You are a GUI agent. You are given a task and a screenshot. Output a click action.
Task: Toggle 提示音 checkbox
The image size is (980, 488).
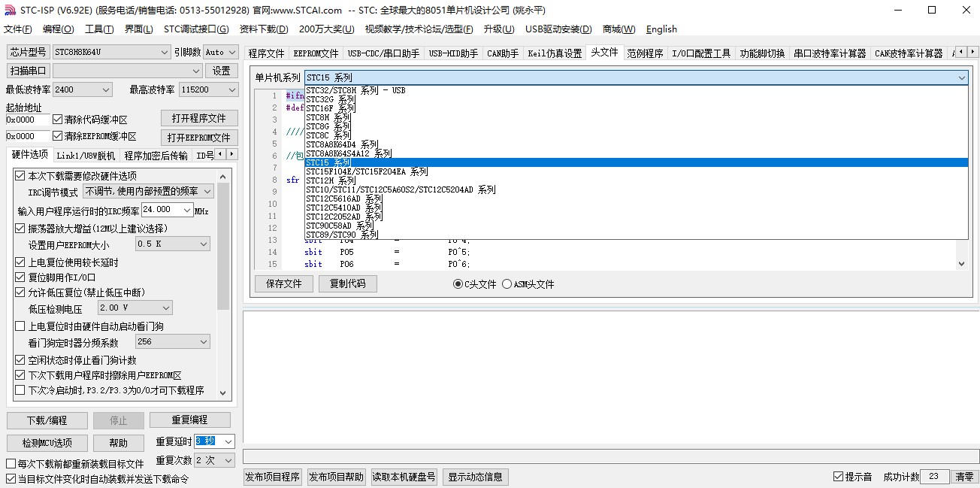(839, 477)
